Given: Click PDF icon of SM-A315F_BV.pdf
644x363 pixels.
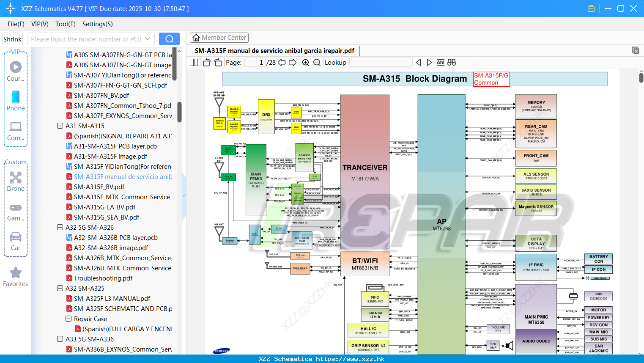Looking at the screenshot, I should point(69,187).
